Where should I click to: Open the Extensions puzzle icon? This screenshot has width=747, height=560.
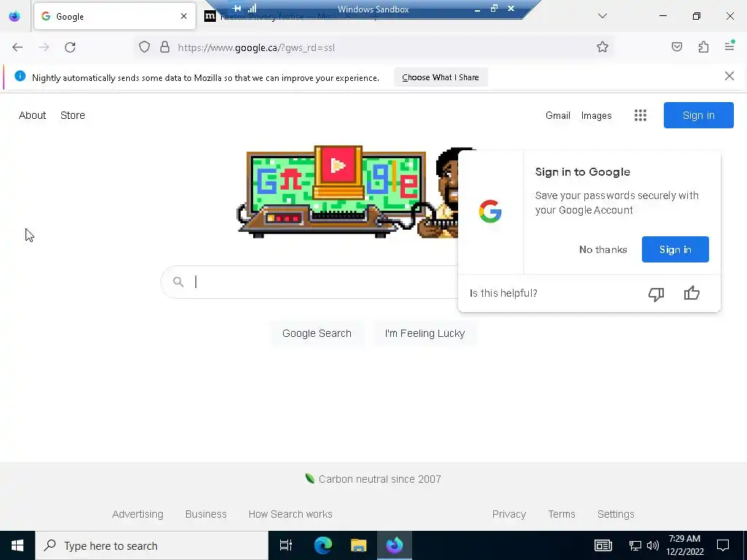tap(703, 47)
